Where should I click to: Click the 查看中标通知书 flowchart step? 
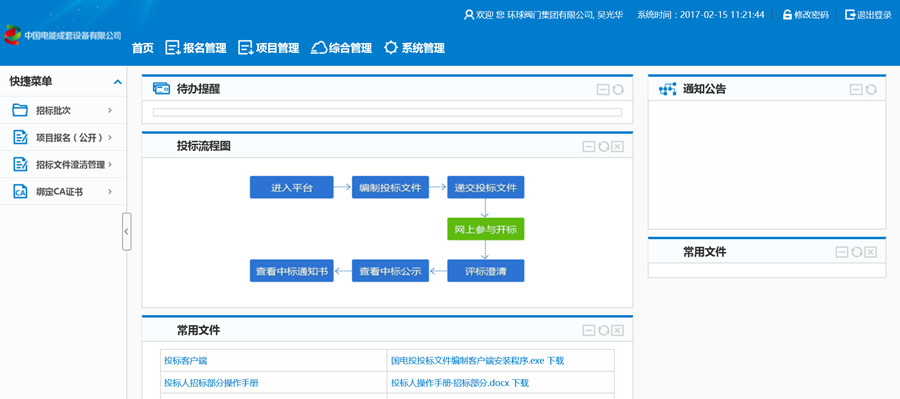[292, 271]
